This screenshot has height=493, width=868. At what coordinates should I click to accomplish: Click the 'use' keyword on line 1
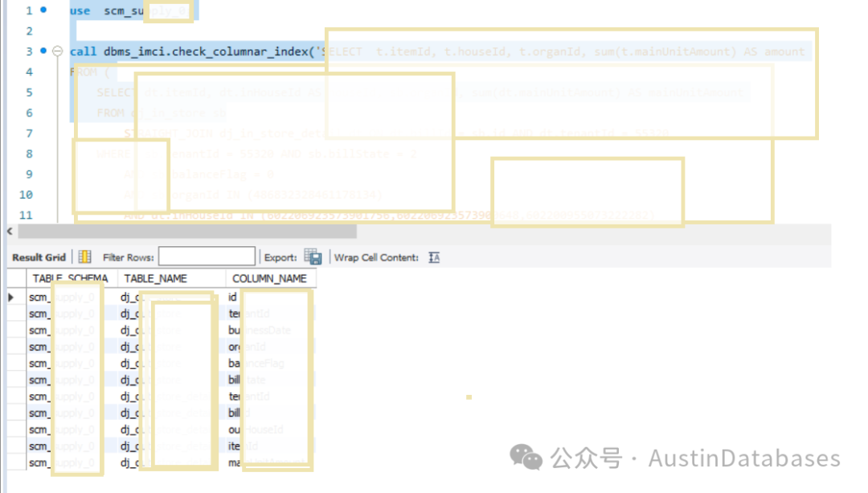[80, 10]
